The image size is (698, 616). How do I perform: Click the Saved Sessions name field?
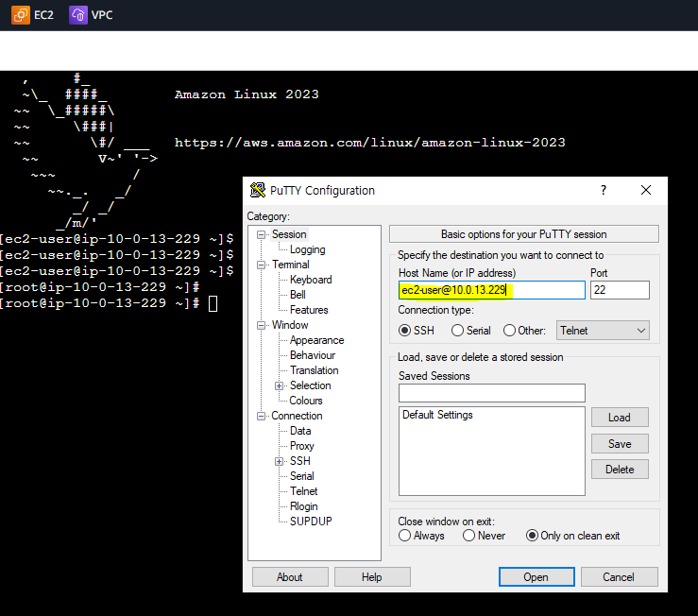point(491,393)
